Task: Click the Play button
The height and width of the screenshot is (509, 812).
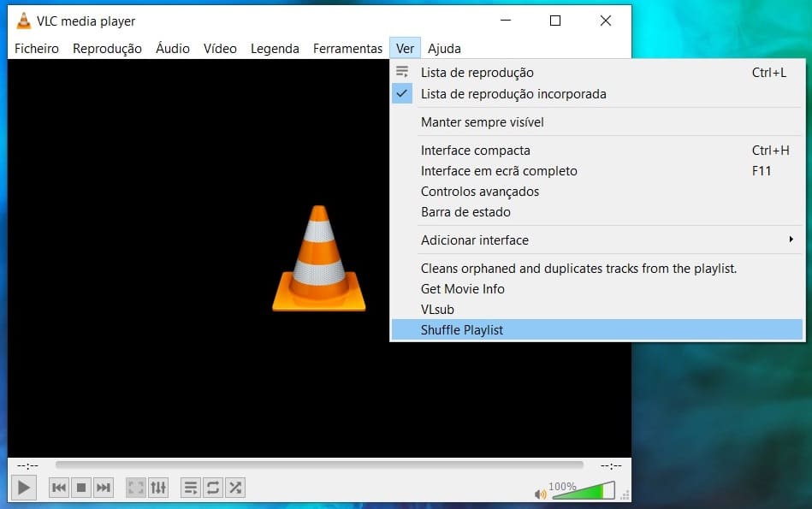Action: coord(24,488)
